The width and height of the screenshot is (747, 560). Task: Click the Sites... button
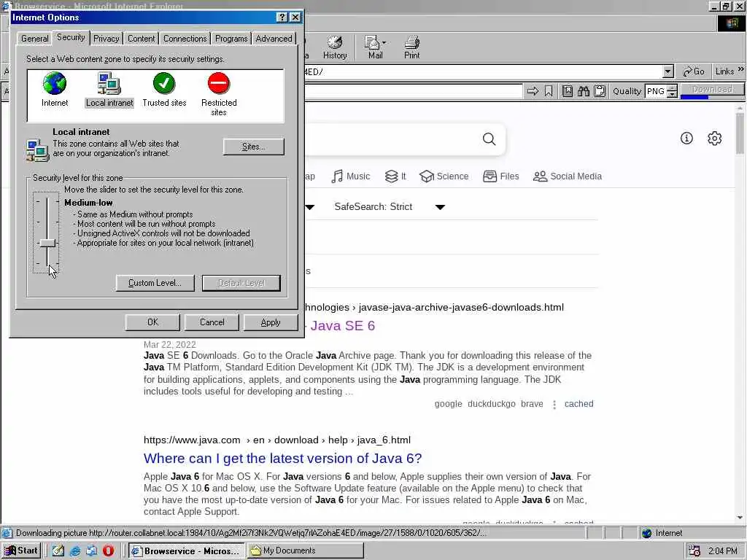point(253,147)
